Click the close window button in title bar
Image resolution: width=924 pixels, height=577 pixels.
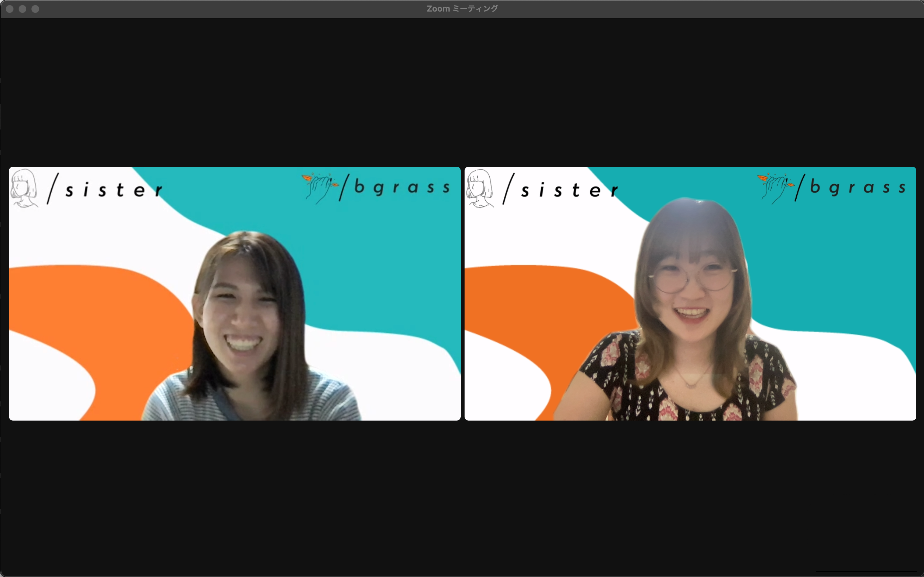click(x=10, y=9)
